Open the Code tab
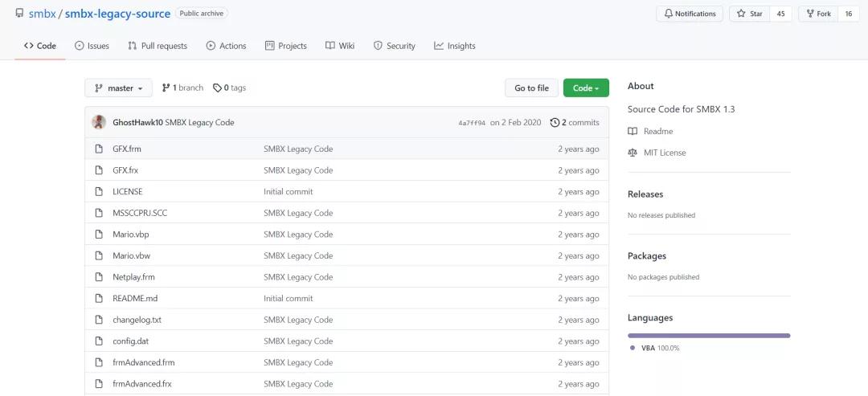The width and height of the screenshot is (868, 396). [40, 46]
